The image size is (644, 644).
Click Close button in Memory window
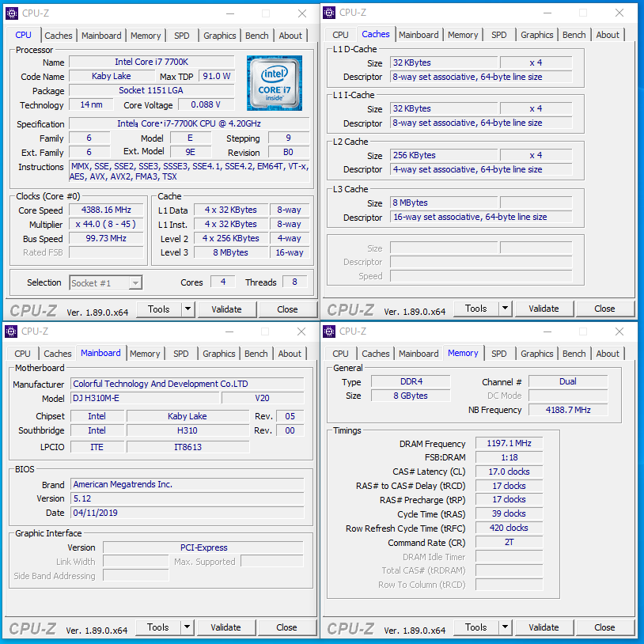click(604, 627)
